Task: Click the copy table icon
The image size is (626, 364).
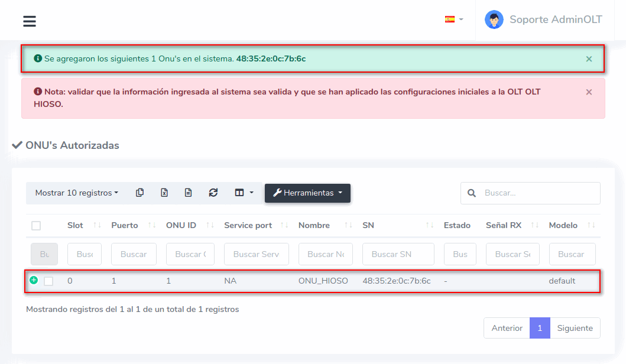Action: pyautogui.click(x=140, y=193)
